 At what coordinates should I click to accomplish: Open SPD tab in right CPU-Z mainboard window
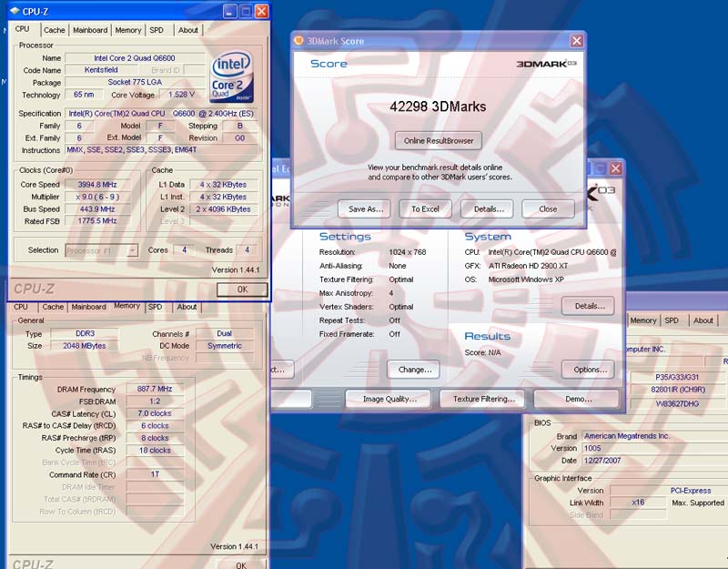672,320
